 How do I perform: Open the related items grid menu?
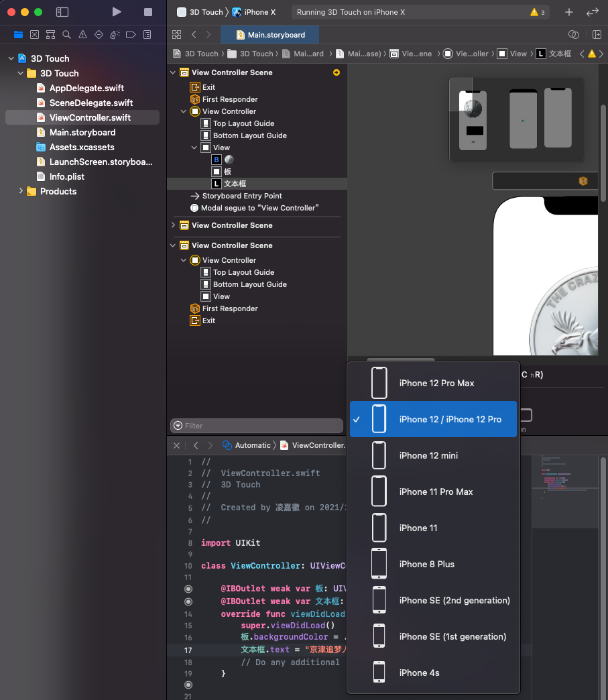pyautogui.click(x=177, y=34)
